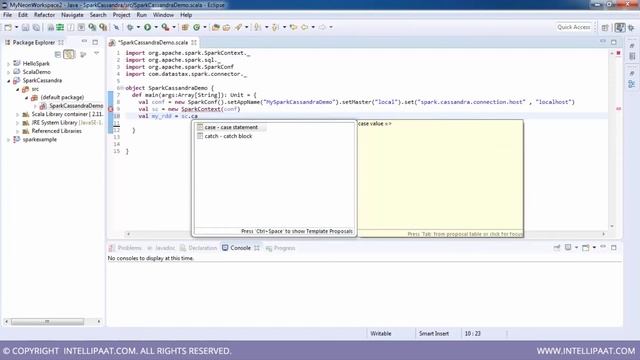Viewport: 640px width, 360px height.
Task: Open the New file dropdown arrow
Action: click(16, 27)
